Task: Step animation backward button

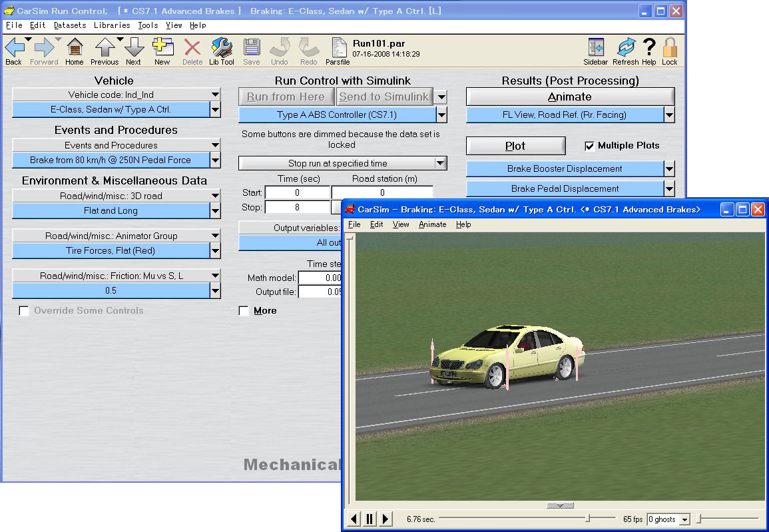Action: [x=354, y=519]
